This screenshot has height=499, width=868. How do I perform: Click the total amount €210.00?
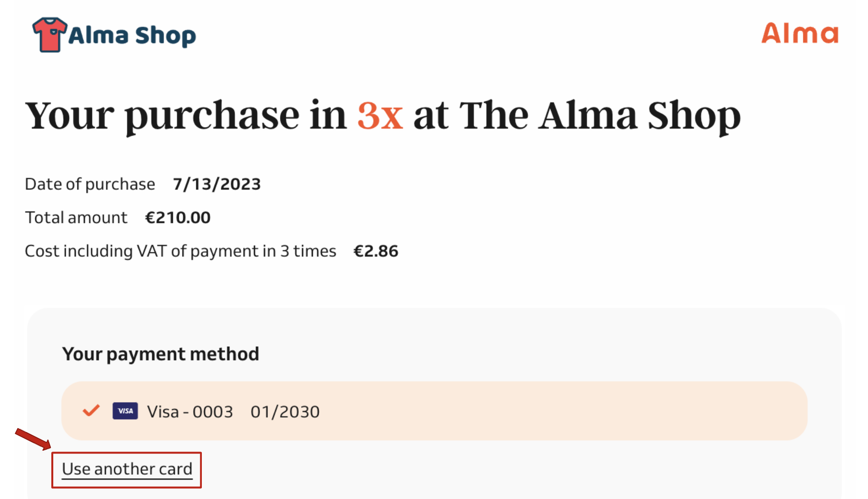click(178, 217)
